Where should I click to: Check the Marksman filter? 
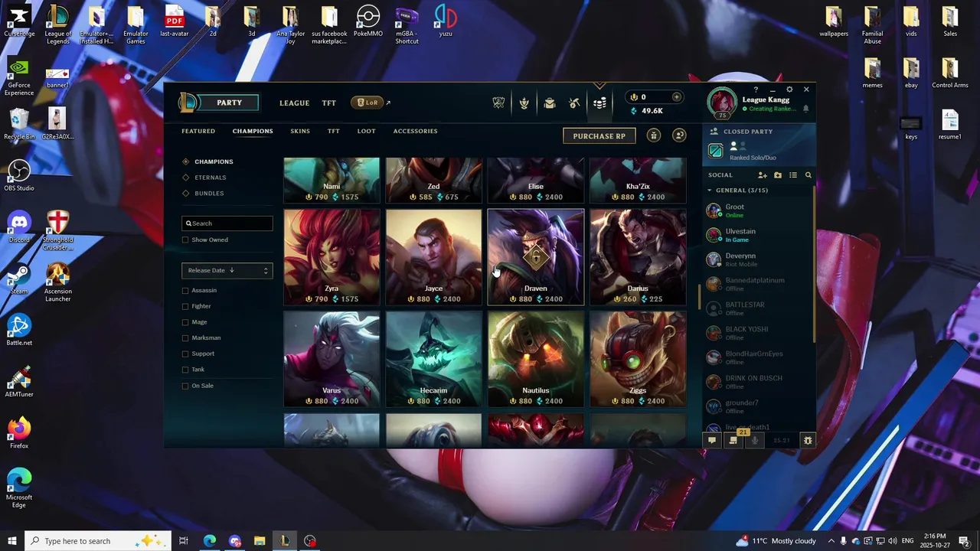(x=185, y=337)
